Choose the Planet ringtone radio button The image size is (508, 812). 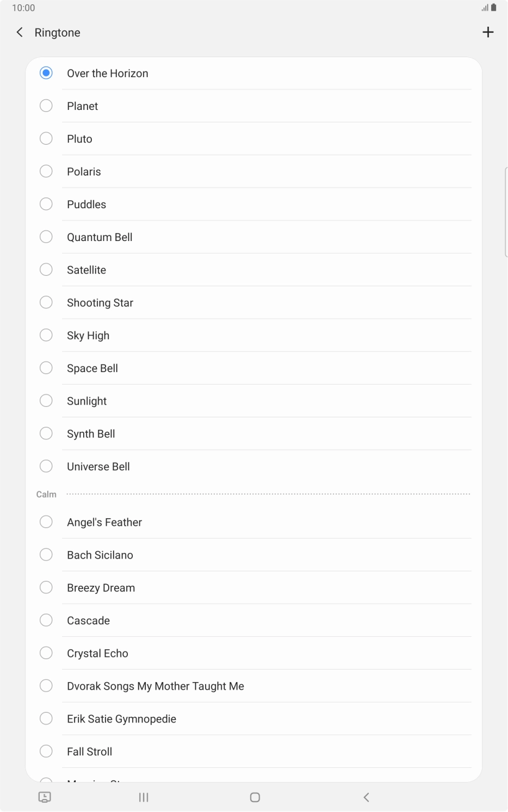click(x=46, y=106)
